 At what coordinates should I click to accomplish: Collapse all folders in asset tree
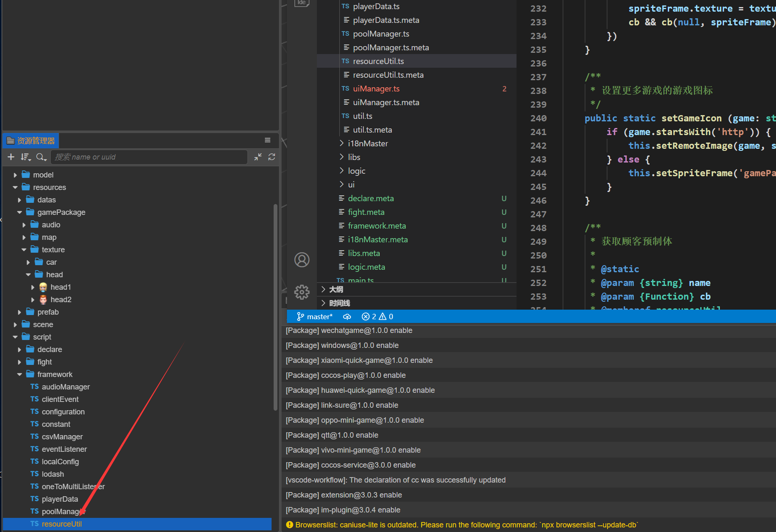258,157
